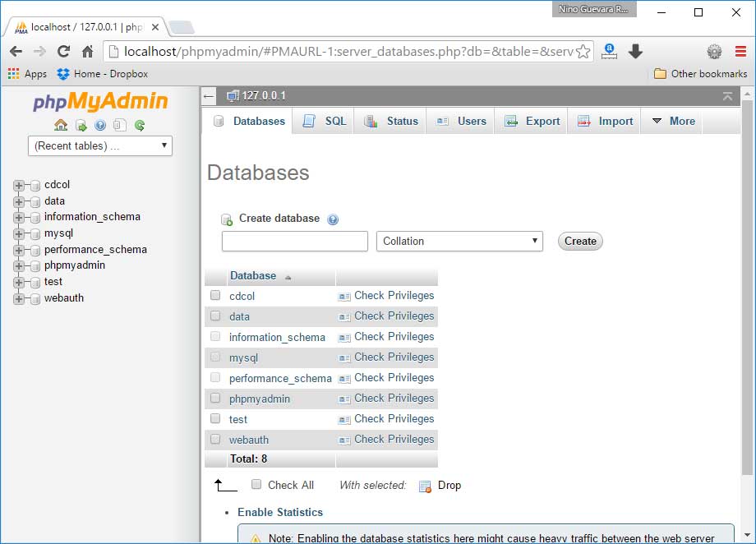Expand the phpmyadmin tree node
The width and height of the screenshot is (756, 544).
tap(19, 265)
